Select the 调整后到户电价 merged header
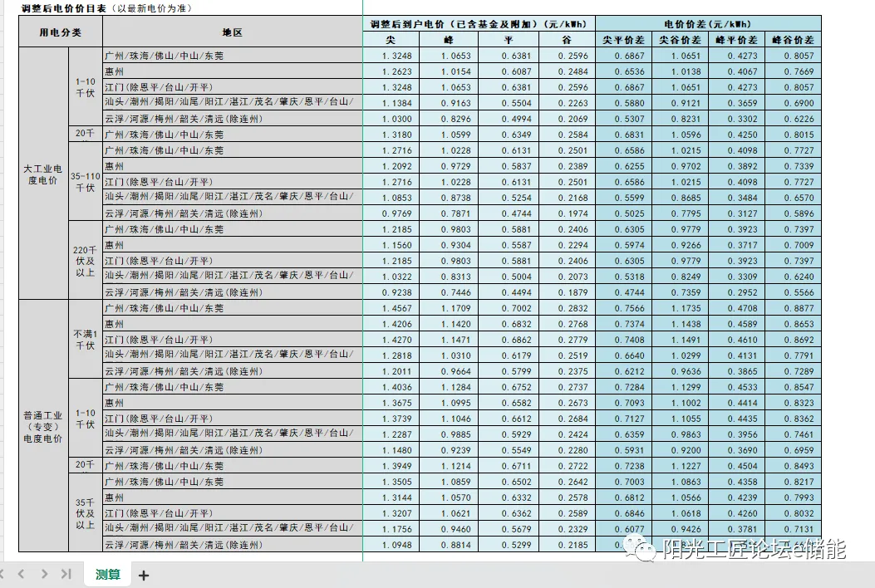Image resolution: width=875 pixels, height=588 pixels. tap(479, 24)
